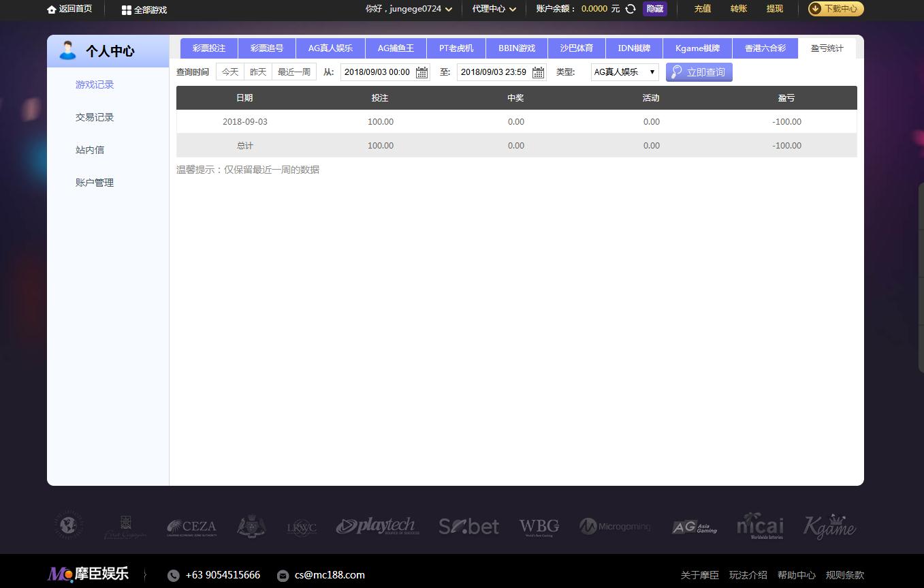Click the 全部游戏 grid icon
Viewport: 924px width, 588px height.
pos(125,10)
